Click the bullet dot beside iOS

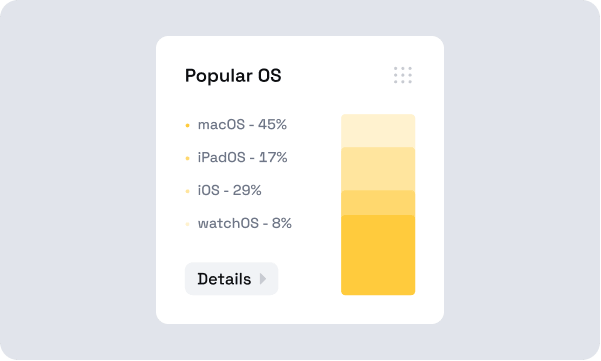tap(187, 191)
